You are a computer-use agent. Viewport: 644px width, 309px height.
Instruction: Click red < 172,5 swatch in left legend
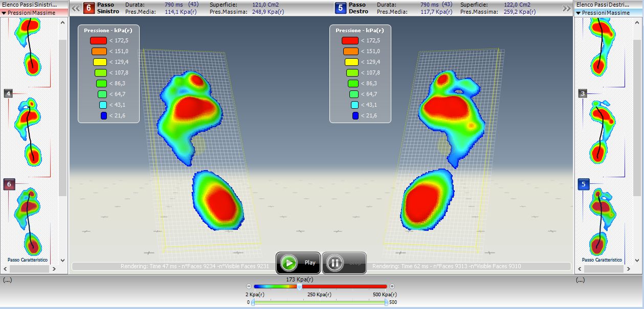(x=98, y=40)
